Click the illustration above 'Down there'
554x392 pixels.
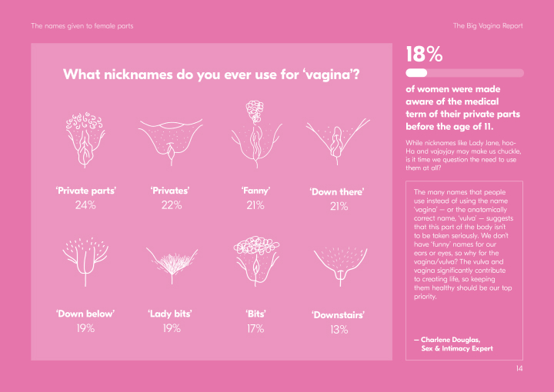point(338,142)
